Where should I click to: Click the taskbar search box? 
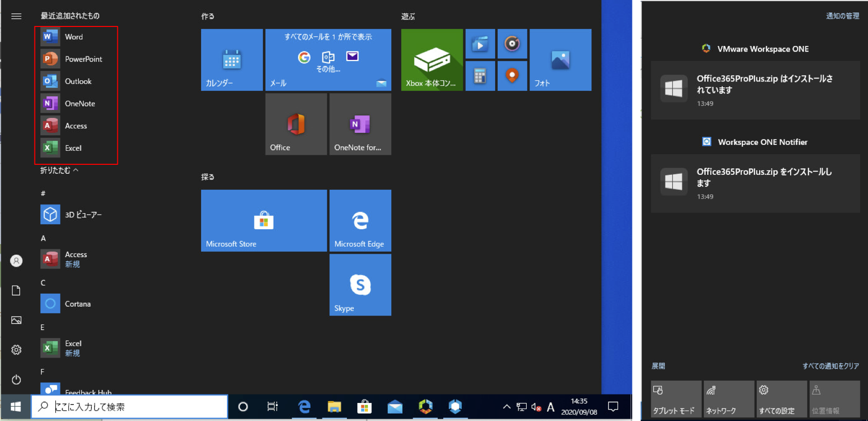pyautogui.click(x=130, y=407)
